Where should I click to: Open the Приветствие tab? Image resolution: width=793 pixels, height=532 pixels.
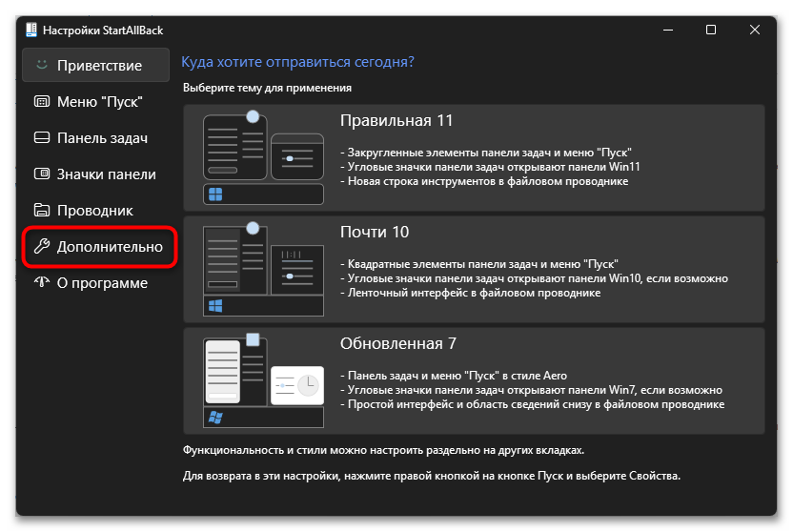95,65
